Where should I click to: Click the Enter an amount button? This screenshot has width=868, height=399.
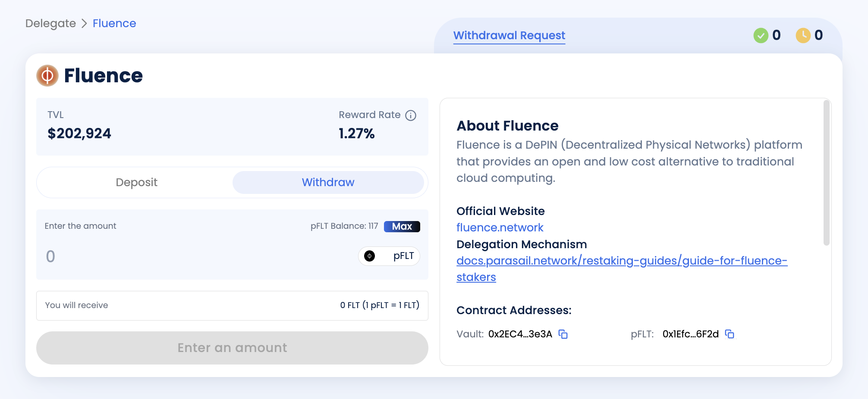(232, 348)
